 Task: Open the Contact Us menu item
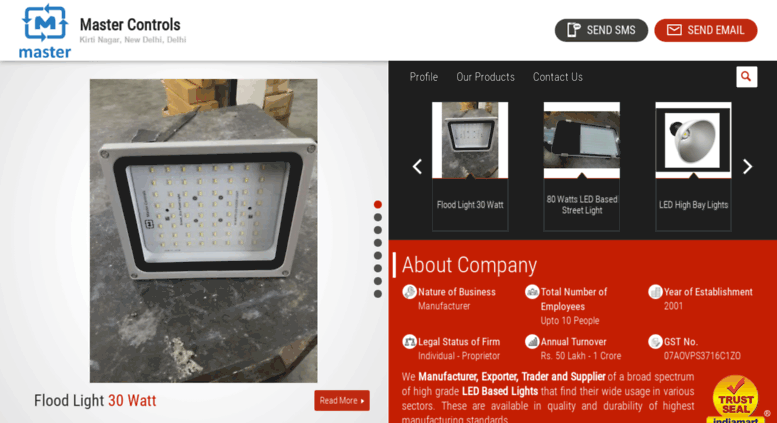coord(557,77)
